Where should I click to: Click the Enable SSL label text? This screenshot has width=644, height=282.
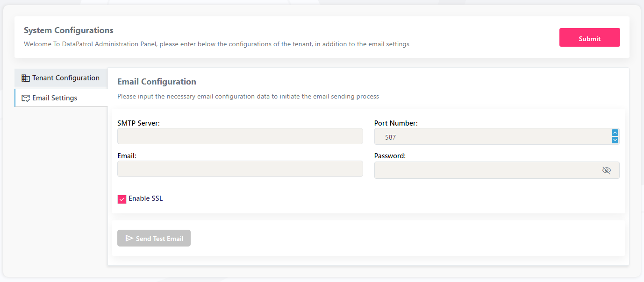coord(146,198)
